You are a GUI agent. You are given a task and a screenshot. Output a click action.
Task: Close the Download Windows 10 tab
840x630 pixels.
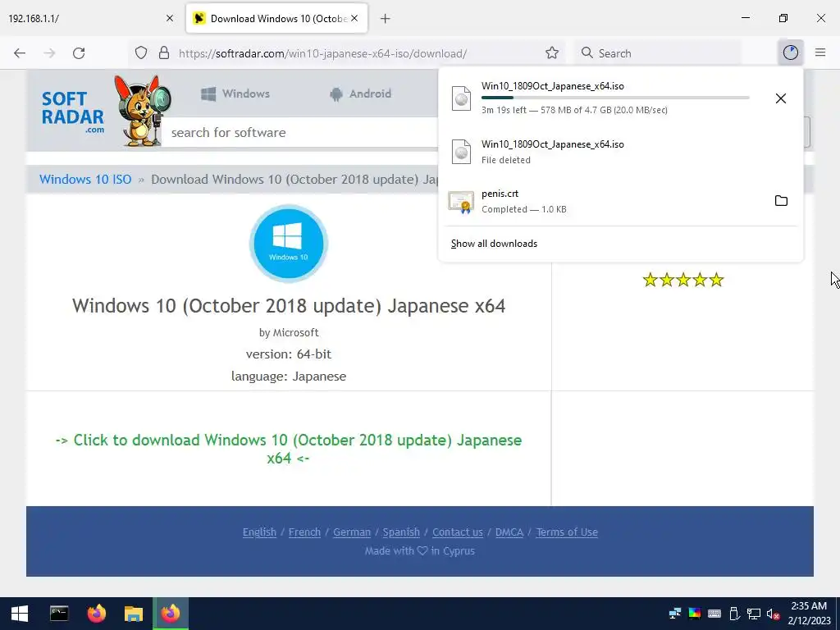(x=354, y=18)
